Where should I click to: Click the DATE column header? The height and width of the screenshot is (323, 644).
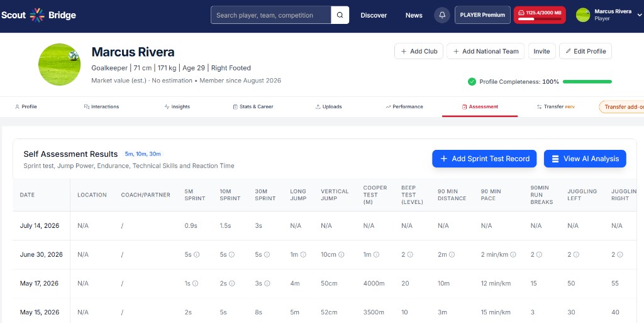click(27, 195)
